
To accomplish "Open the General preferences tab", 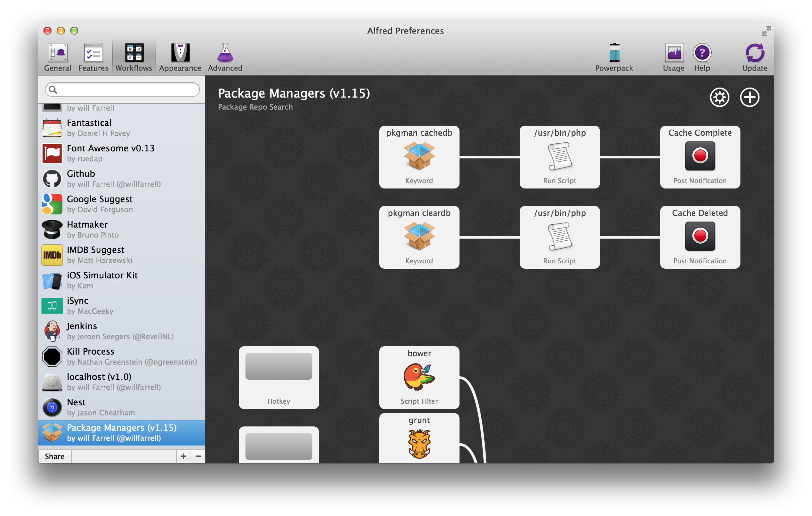I will point(58,57).
